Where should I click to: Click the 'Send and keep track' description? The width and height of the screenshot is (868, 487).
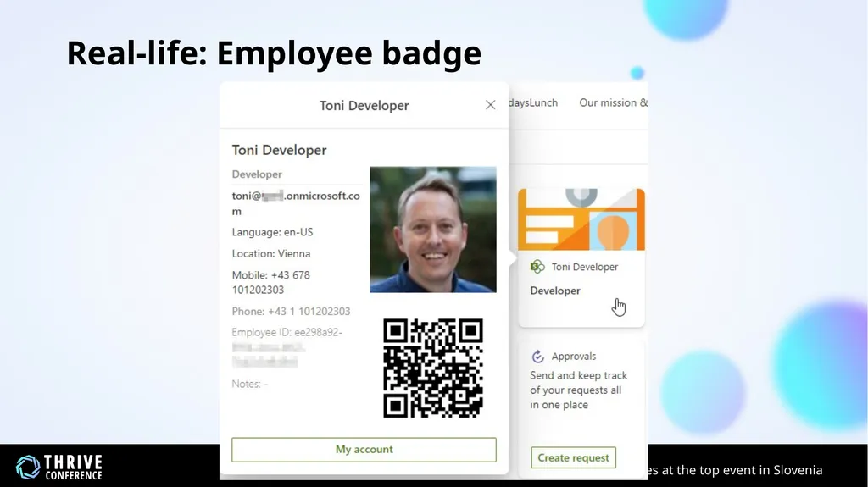578,390
